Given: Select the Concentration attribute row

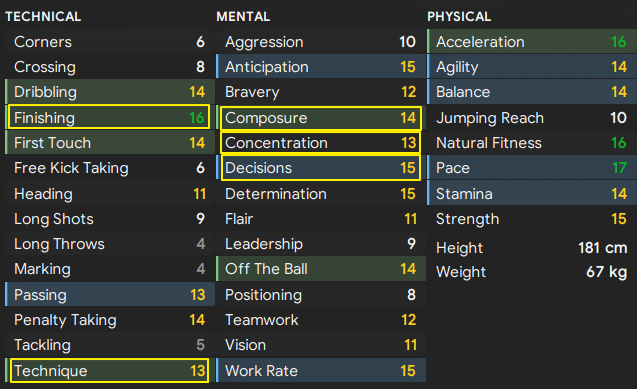Looking at the screenshot, I should click(321, 143).
